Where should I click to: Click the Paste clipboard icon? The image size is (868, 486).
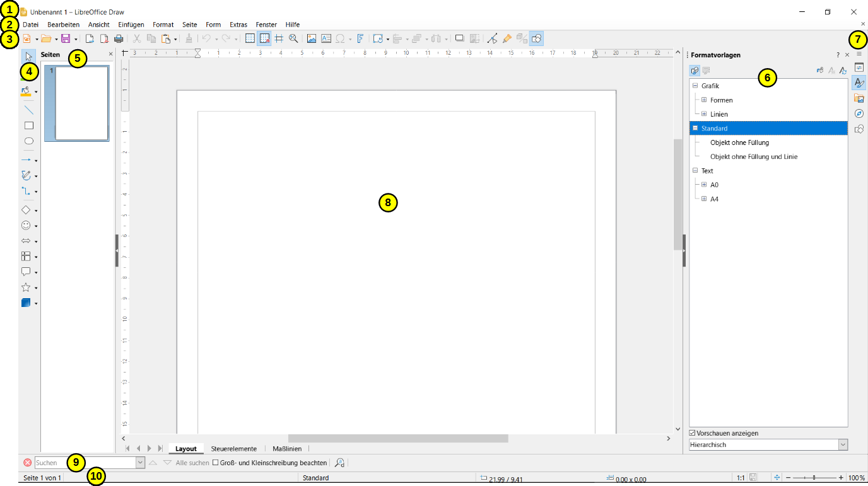click(165, 38)
